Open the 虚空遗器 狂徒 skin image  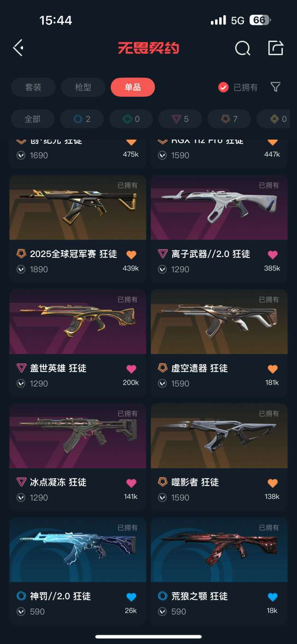[219, 322]
